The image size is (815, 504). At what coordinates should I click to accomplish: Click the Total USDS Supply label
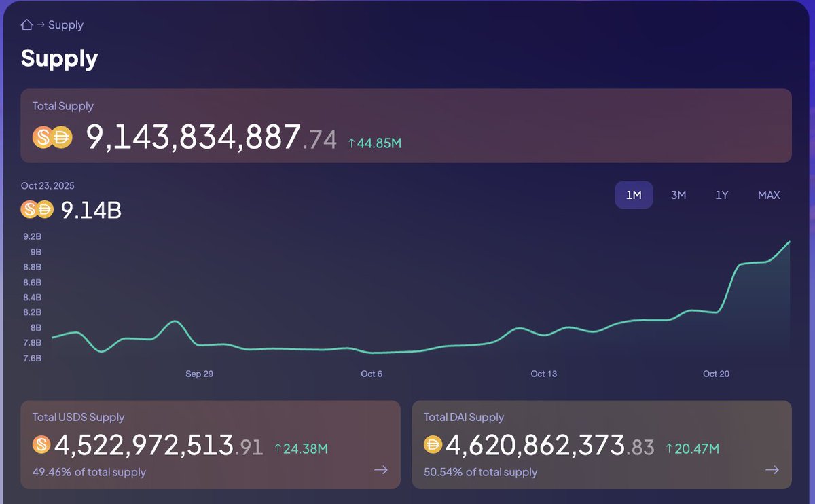tap(79, 418)
